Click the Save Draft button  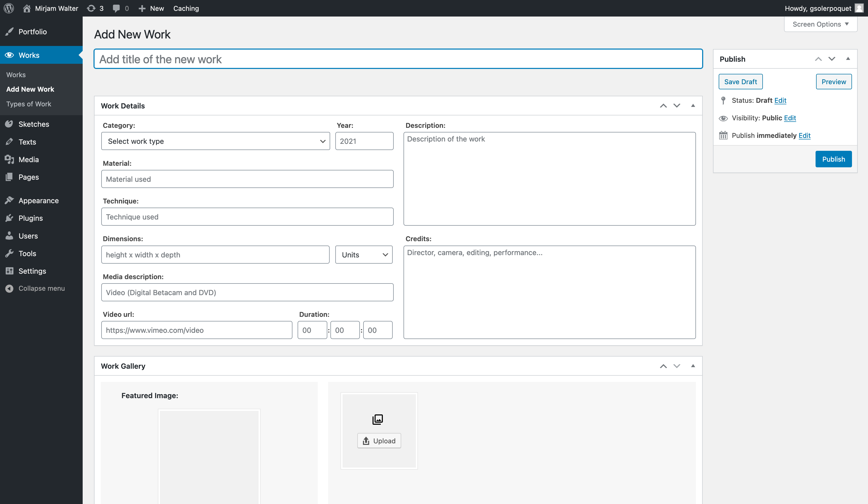740,82
